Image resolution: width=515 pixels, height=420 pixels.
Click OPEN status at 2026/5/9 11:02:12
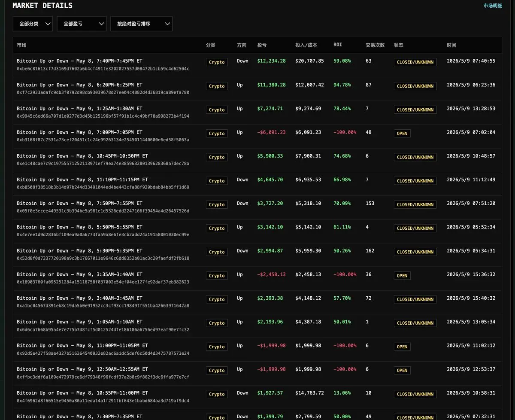(x=402, y=347)
